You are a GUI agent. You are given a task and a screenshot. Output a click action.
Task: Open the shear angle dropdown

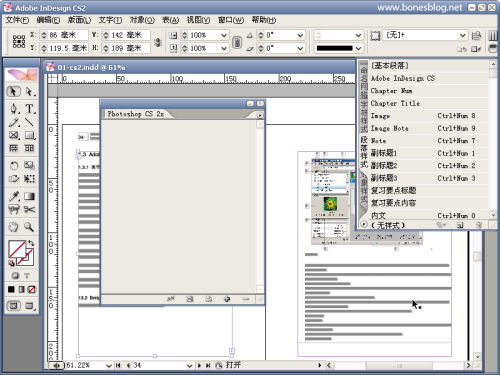(300, 49)
